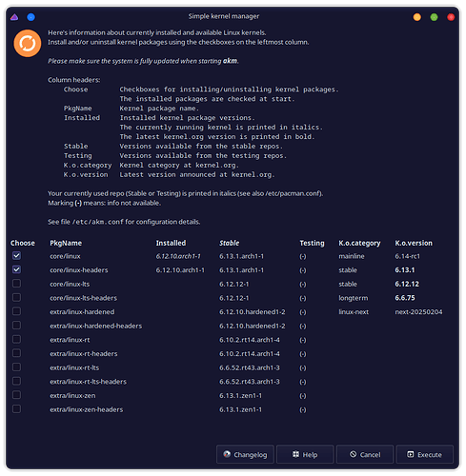Select the extra/linux-hardened package name
The width and height of the screenshot is (466, 476).
[x=82, y=312]
